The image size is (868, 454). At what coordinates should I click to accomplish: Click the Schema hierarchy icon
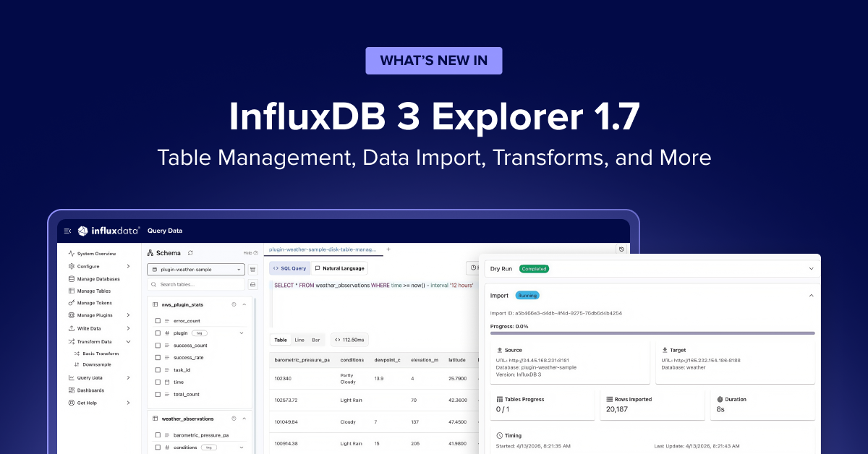tap(150, 253)
